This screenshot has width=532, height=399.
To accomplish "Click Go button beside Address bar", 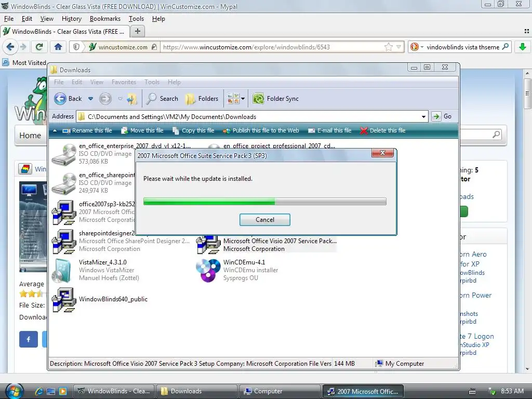I will coord(442,116).
